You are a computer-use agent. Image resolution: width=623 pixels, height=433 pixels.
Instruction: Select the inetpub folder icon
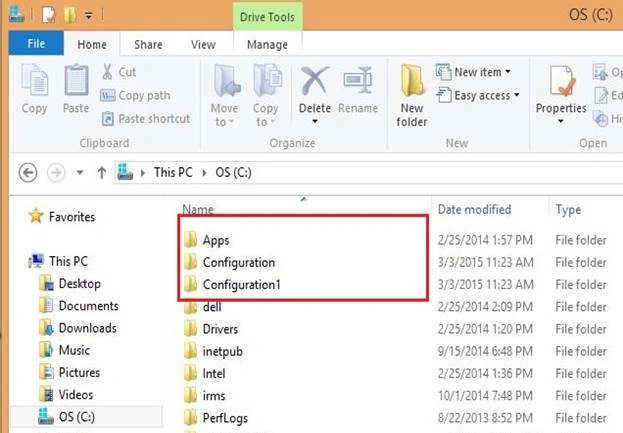click(190, 351)
